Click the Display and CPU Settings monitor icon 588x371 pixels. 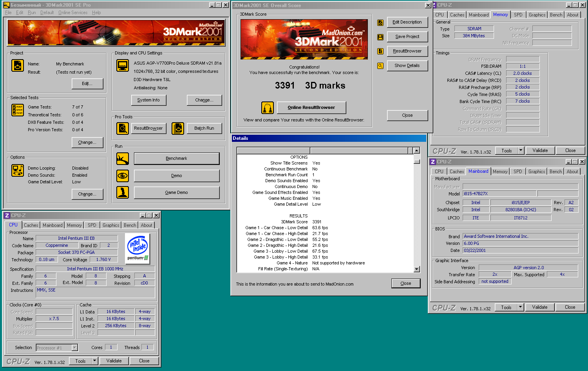click(123, 65)
